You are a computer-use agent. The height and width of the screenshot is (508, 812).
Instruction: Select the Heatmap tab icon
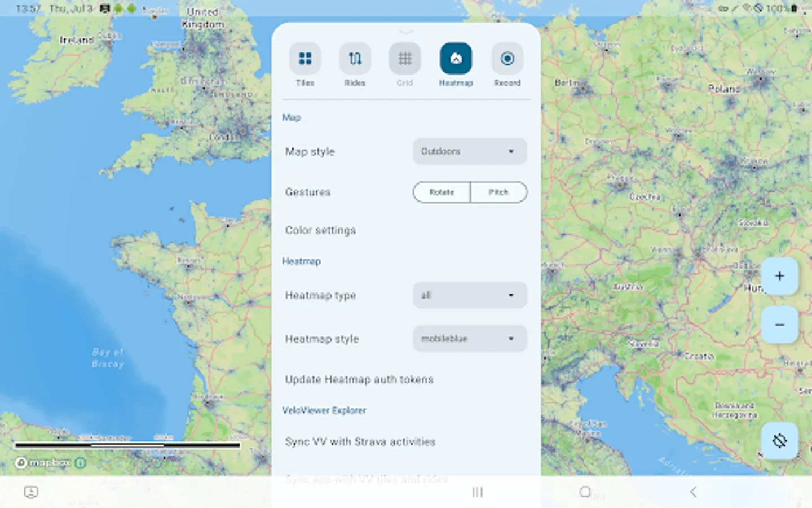point(455,58)
